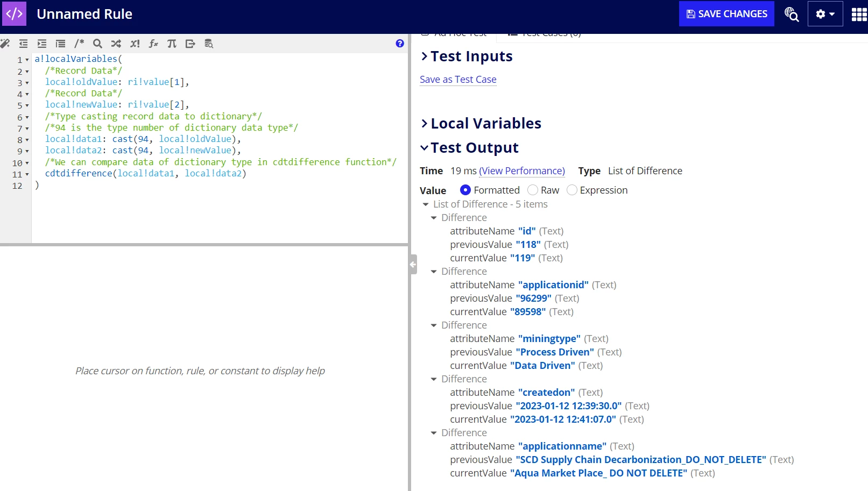Click the expression rule logo icon
This screenshot has width=868, height=491.
click(14, 13)
